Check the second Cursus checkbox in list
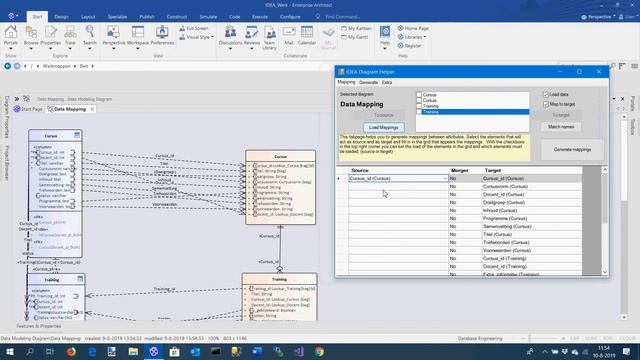Viewport: 640px width, 360px height. tap(419, 100)
